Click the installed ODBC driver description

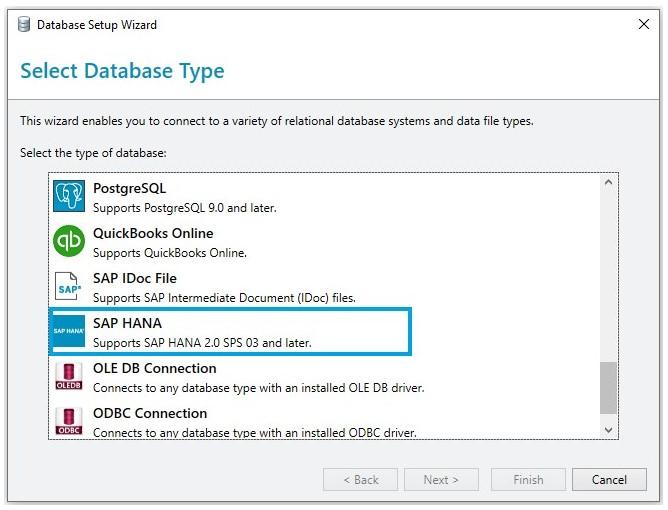[x=254, y=433]
